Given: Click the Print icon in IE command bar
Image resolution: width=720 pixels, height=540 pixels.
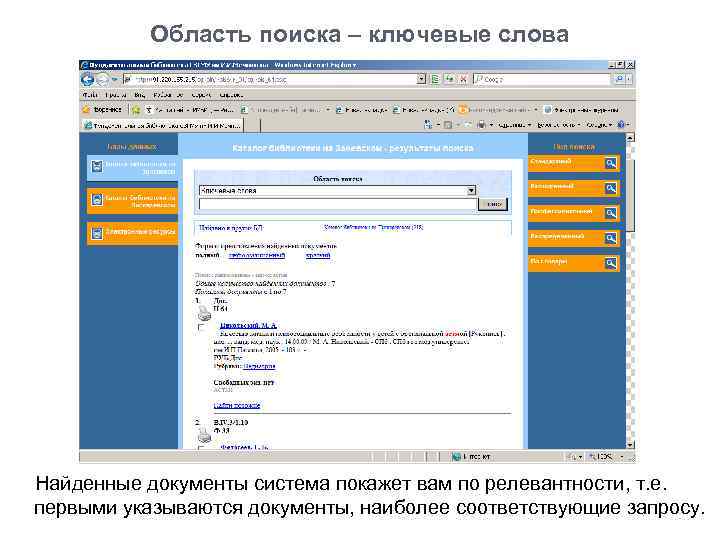Looking at the screenshot, I should point(481,124).
